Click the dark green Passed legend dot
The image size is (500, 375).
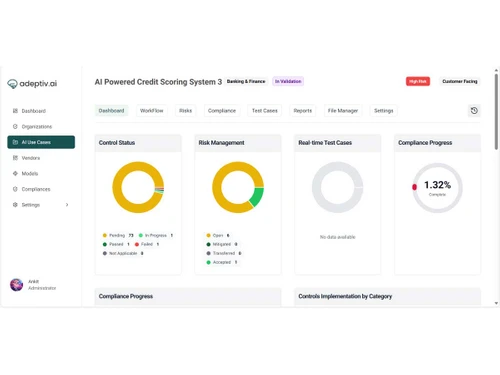105,244
